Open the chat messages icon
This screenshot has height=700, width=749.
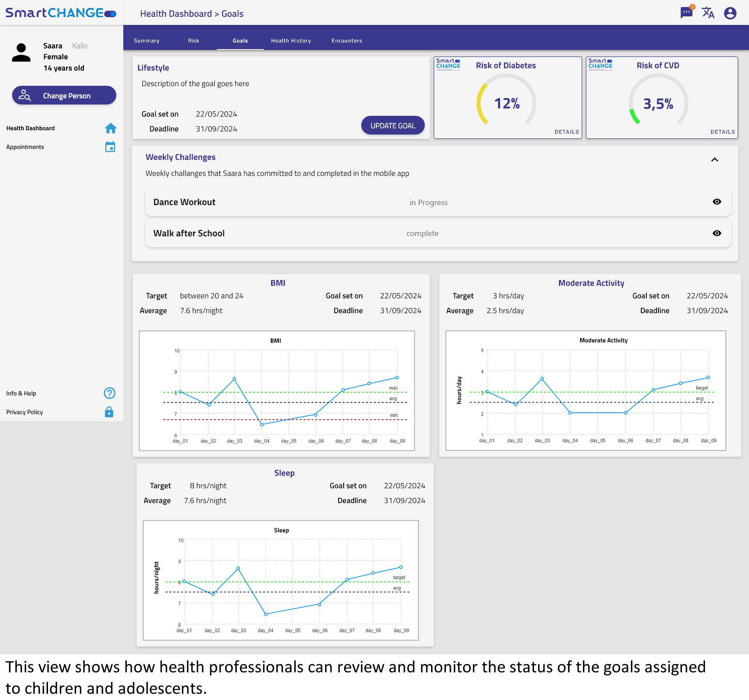tap(686, 13)
